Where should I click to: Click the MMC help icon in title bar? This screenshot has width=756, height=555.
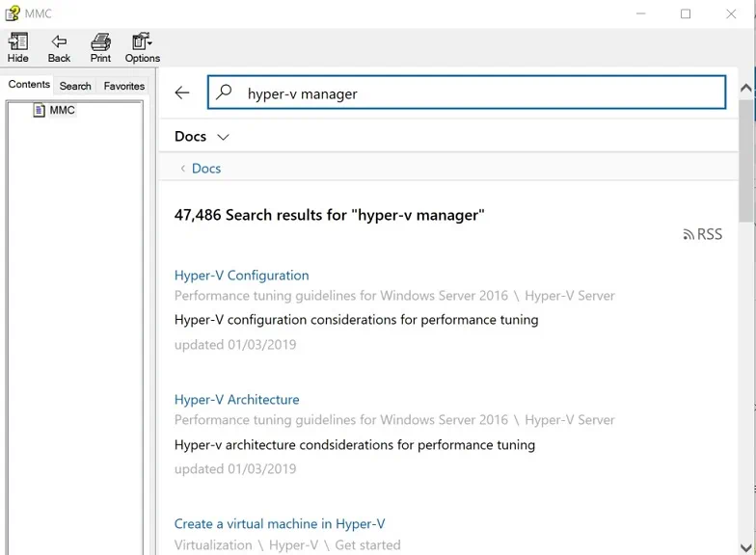point(13,13)
